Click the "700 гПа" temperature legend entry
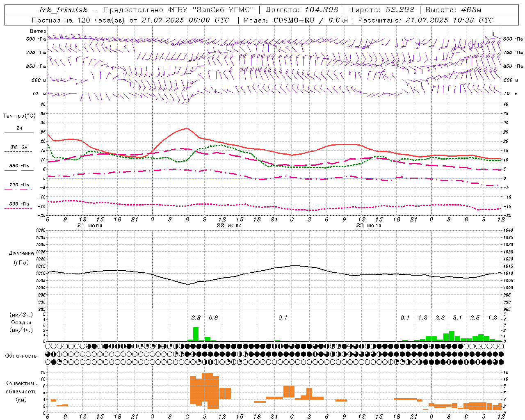 coord(19,185)
